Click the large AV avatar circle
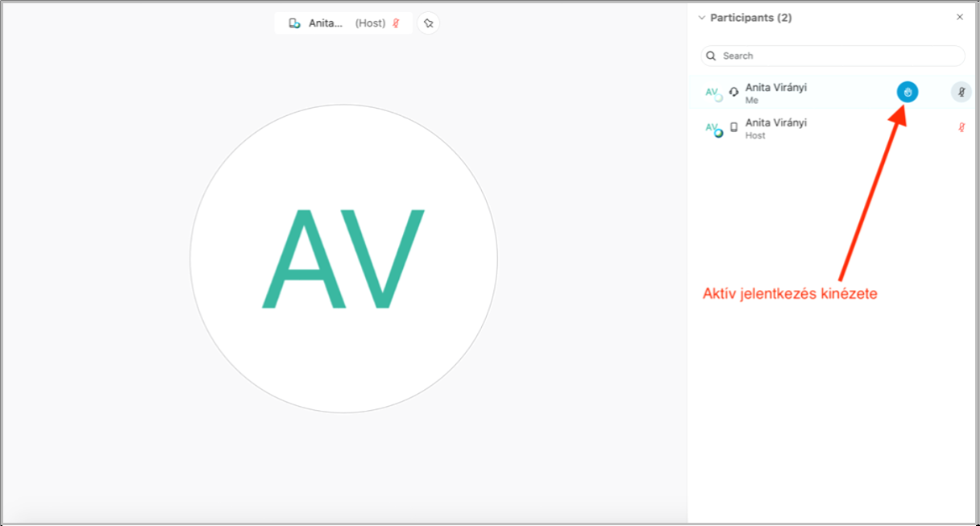This screenshot has width=980, height=526. (343, 259)
